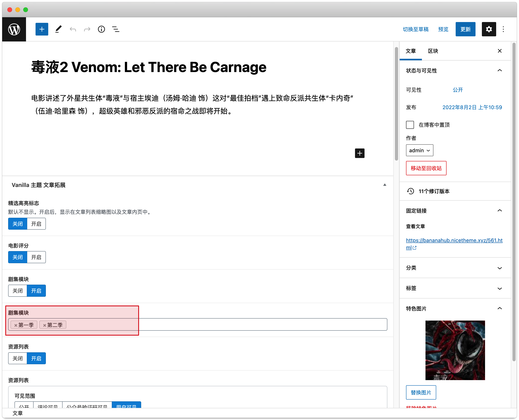Open the block inserter plus button
Image resolution: width=519 pixels, height=420 pixels.
coord(42,29)
